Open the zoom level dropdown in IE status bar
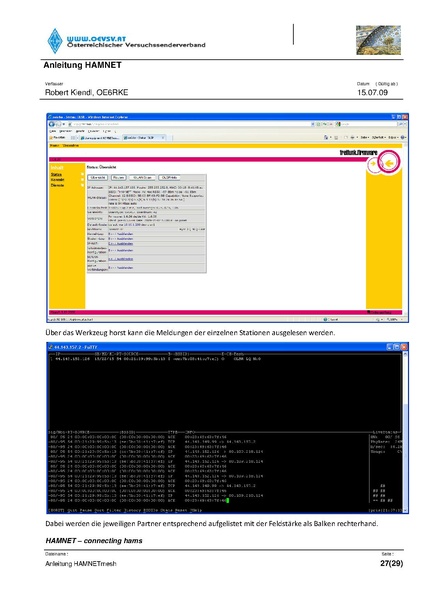423x598 pixels. [x=394, y=320]
